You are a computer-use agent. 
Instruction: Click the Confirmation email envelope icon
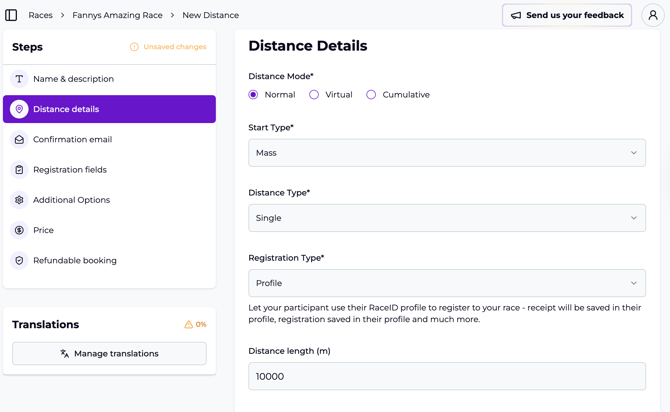pyautogui.click(x=19, y=140)
